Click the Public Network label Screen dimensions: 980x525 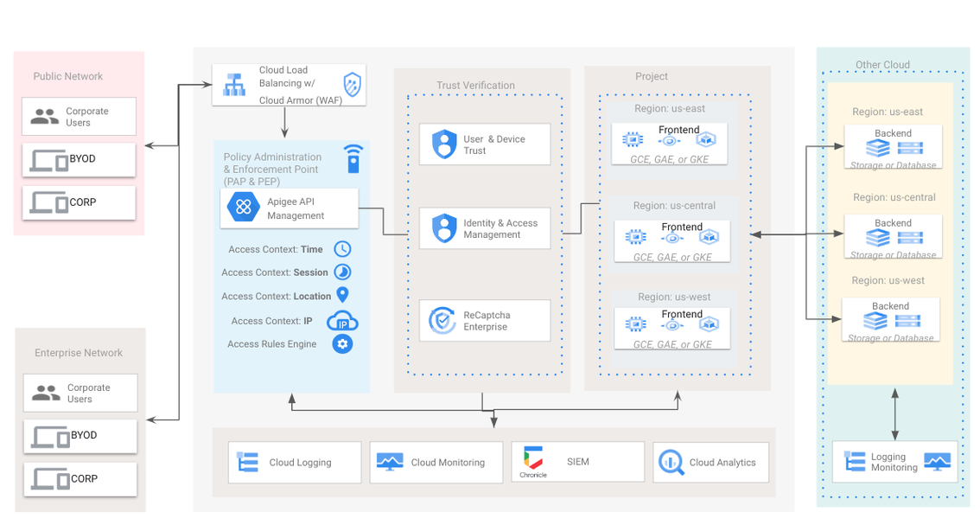click(68, 76)
